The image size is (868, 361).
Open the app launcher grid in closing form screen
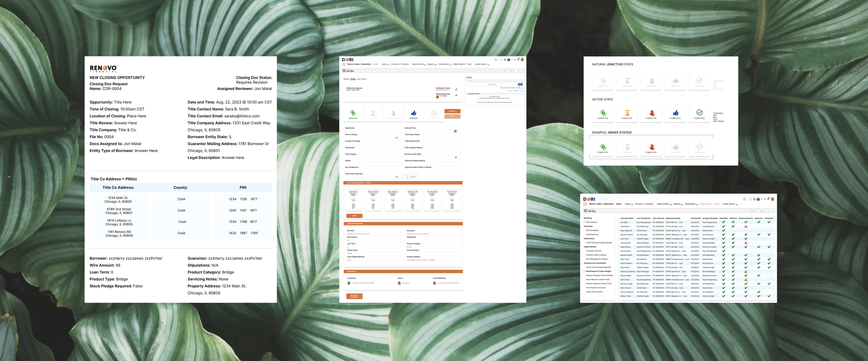tap(344, 65)
